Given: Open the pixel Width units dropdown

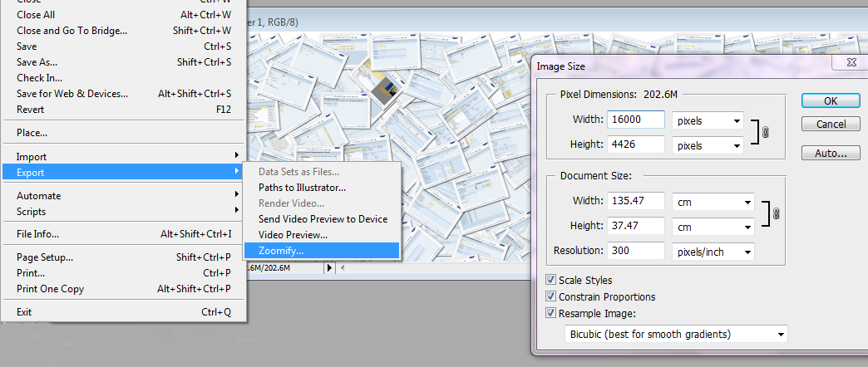Looking at the screenshot, I should tap(708, 120).
